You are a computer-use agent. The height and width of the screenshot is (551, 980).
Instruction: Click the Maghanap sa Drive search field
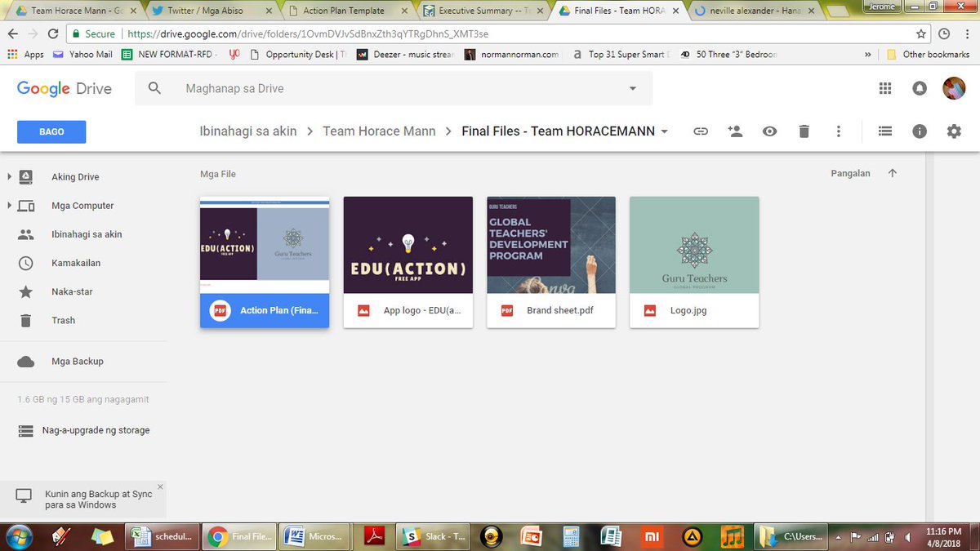[x=394, y=88]
